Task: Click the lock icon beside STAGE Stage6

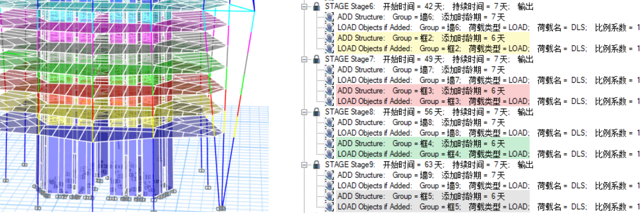Action: 316,7
